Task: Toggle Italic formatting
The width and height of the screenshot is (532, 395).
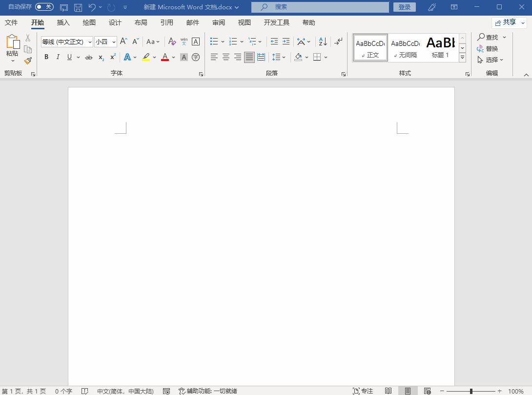Action: [x=58, y=57]
